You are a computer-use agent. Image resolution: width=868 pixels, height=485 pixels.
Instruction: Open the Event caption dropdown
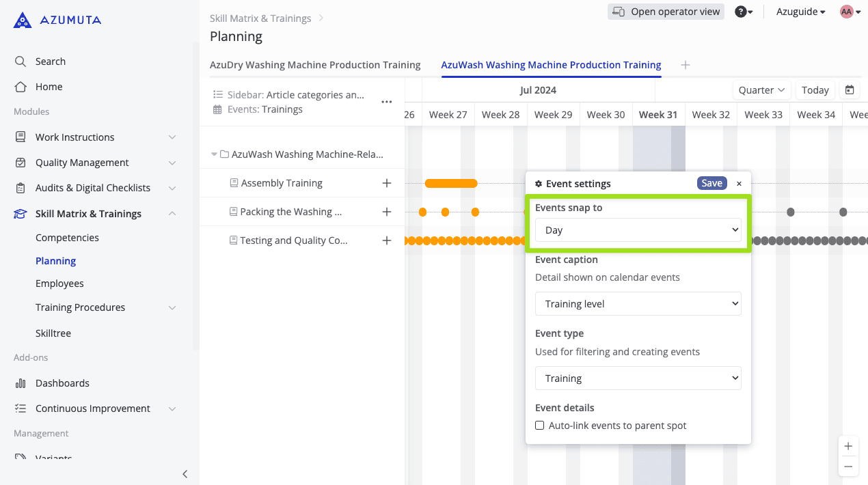tap(638, 304)
